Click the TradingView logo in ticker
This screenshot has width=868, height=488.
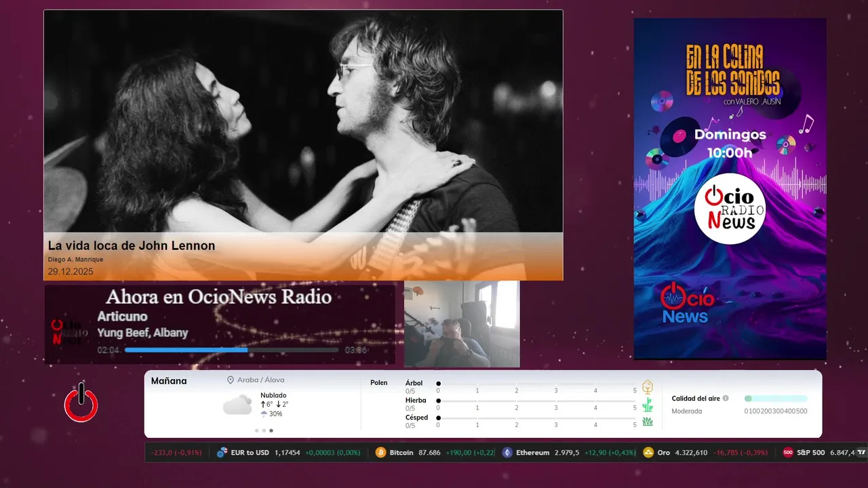tap(861, 452)
